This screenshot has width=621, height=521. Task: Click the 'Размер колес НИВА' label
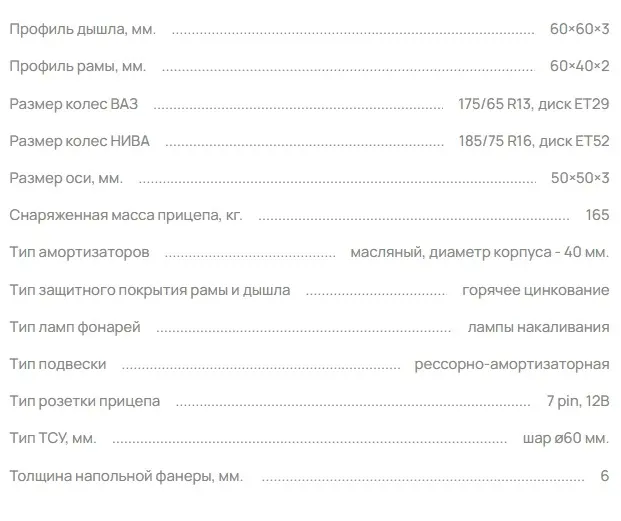(79, 141)
